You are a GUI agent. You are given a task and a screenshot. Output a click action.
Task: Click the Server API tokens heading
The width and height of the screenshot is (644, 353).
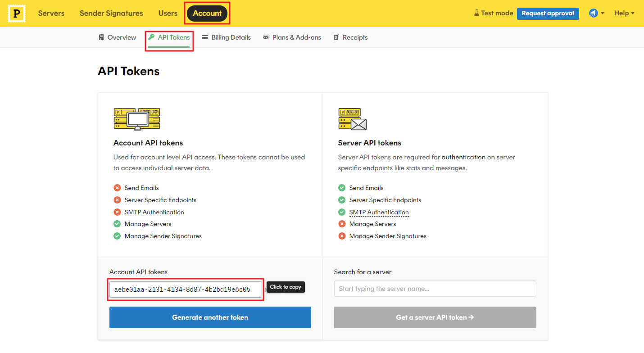coord(370,143)
